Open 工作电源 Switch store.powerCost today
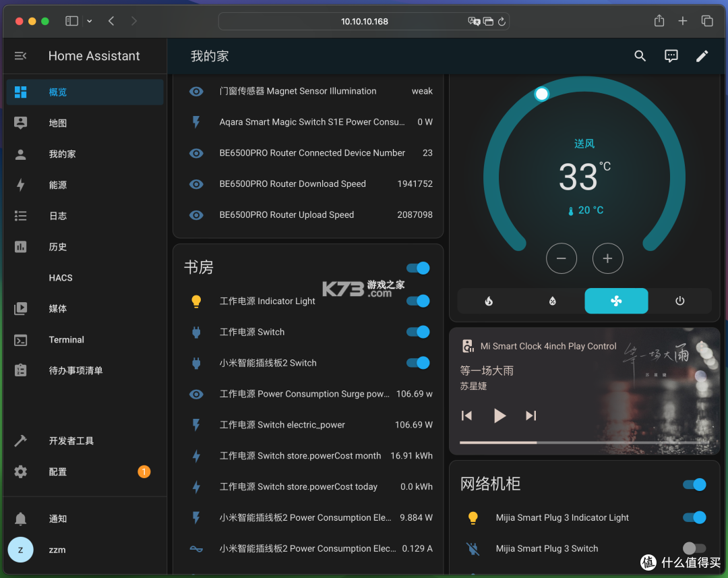 (299, 486)
